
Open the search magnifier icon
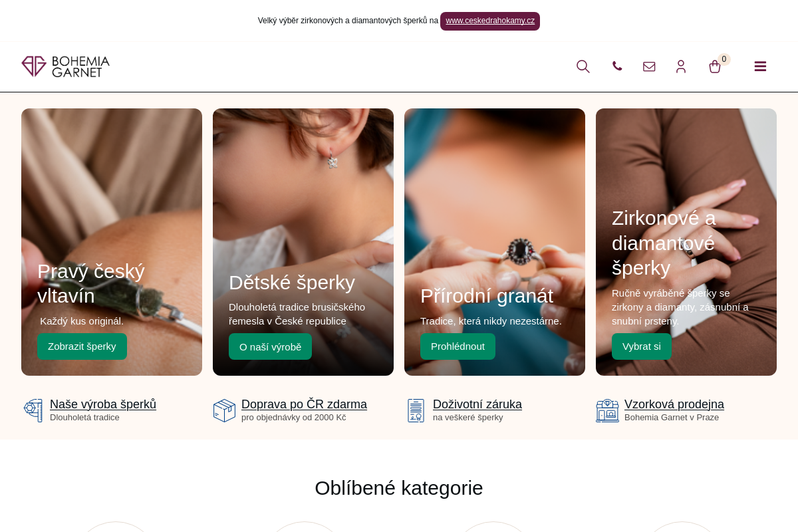coord(583,66)
